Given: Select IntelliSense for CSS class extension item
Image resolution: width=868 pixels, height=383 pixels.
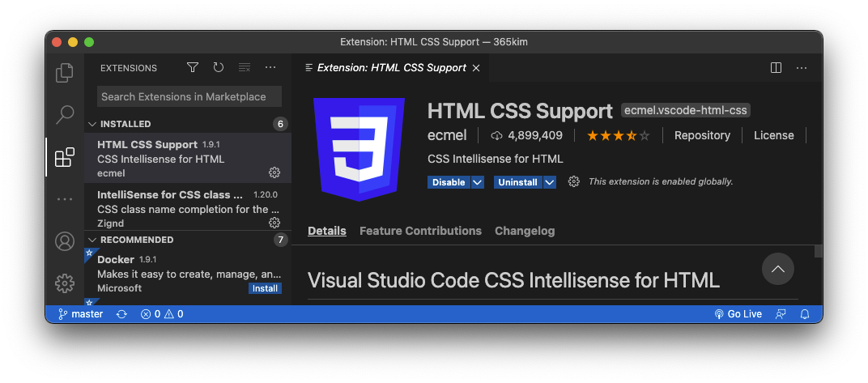Looking at the screenshot, I should coord(188,207).
